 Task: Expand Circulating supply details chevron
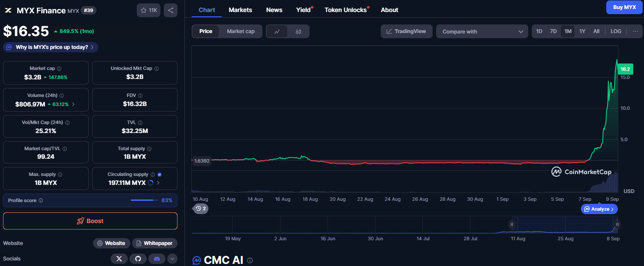click(158, 183)
